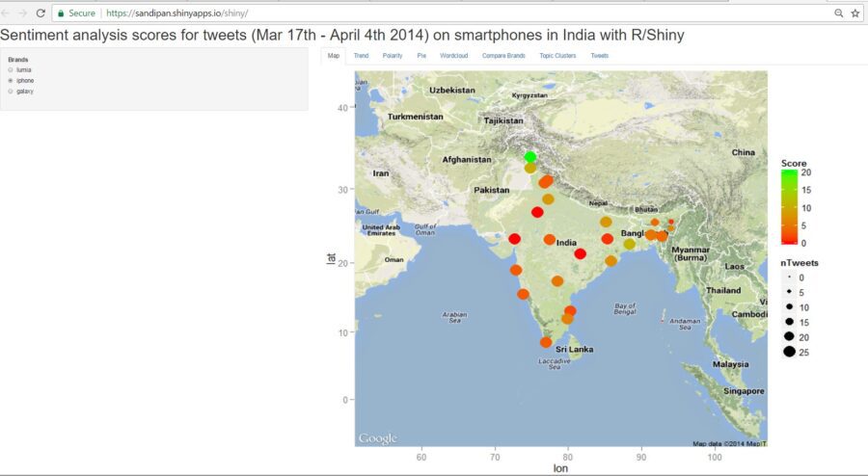This screenshot has width=868, height=476.
Task: Click the browser forward arrow
Action: coord(23,13)
